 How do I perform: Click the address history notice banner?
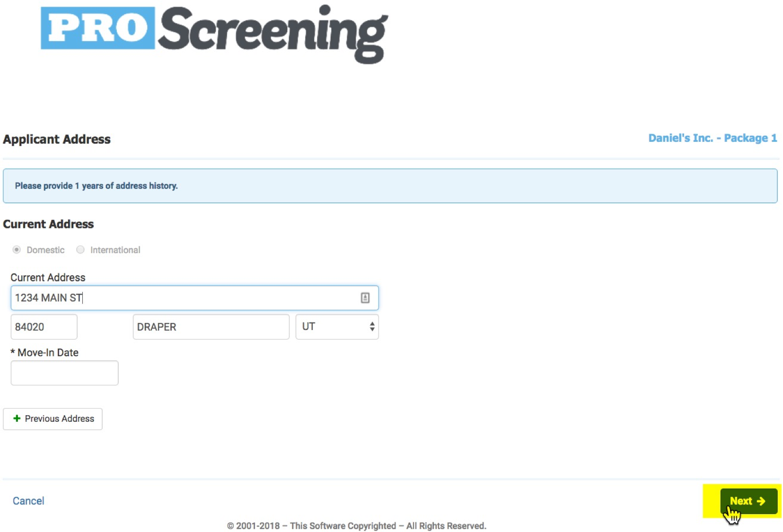(390, 186)
